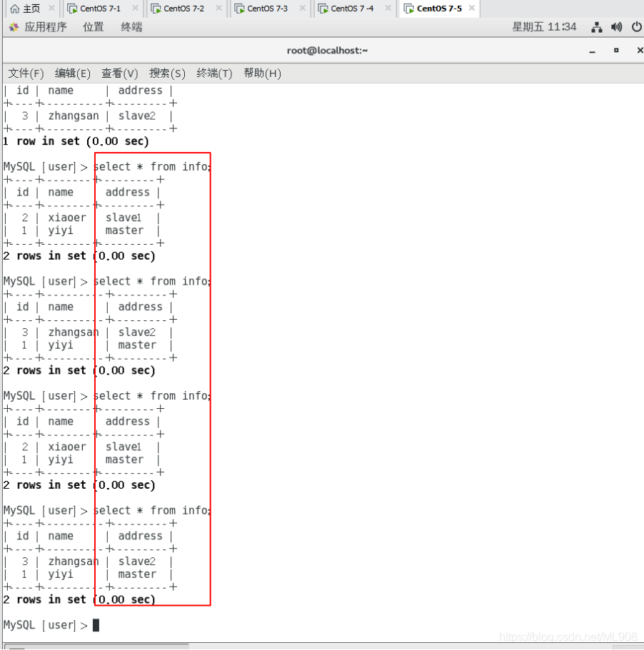The width and height of the screenshot is (644, 650).
Task: Open the 终端 menu in top panel
Action: [x=131, y=27]
